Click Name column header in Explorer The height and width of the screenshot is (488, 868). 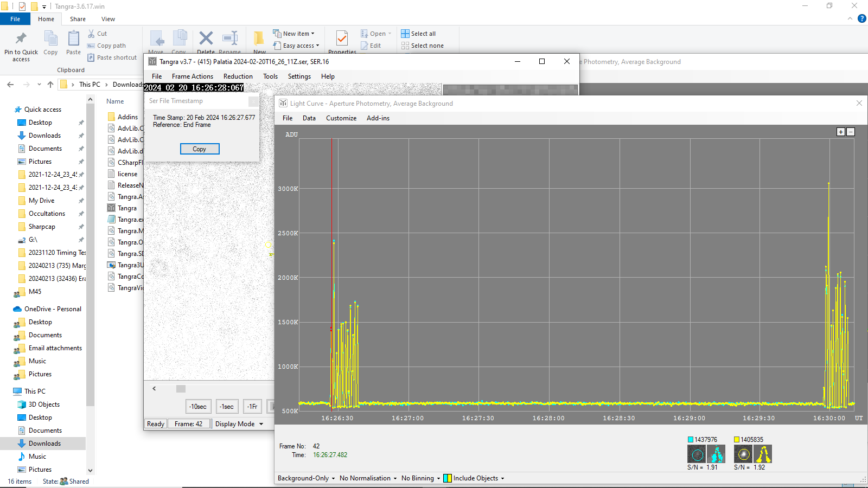(115, 101)
